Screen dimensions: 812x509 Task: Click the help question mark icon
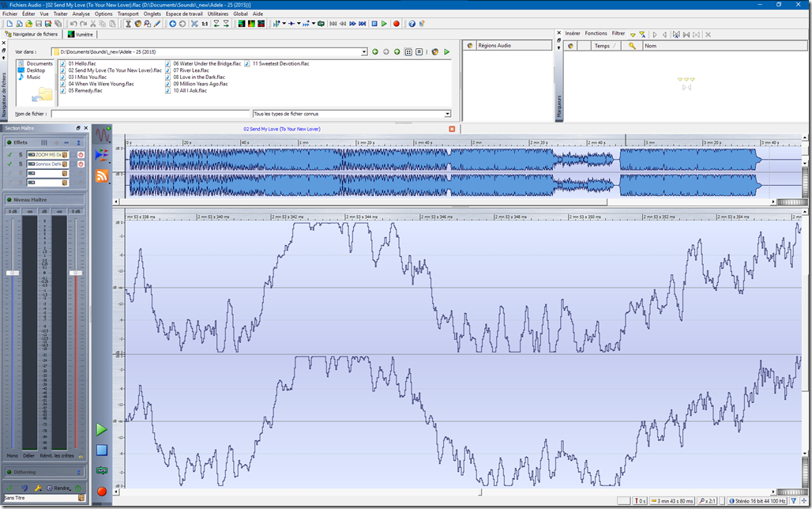click(412, 24)
